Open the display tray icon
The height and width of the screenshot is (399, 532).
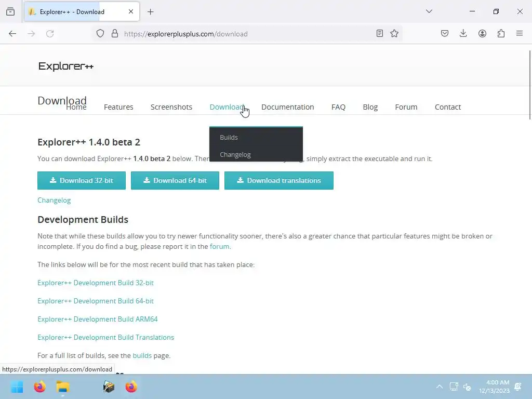tap(454, 387)
